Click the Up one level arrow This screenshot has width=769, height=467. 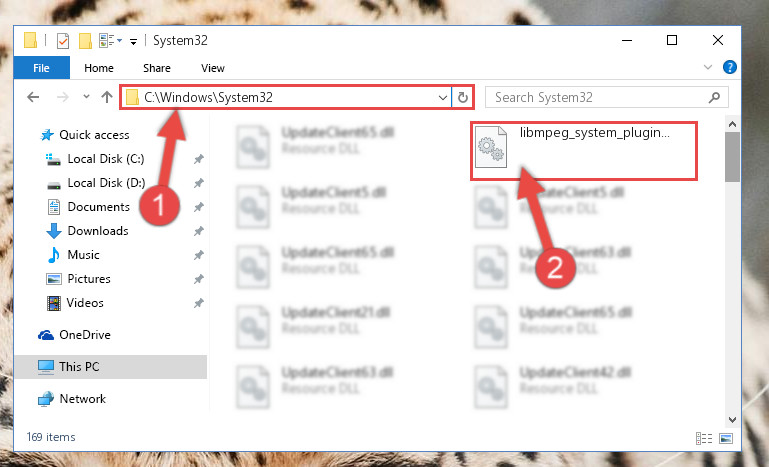click(x=106, y=97)
